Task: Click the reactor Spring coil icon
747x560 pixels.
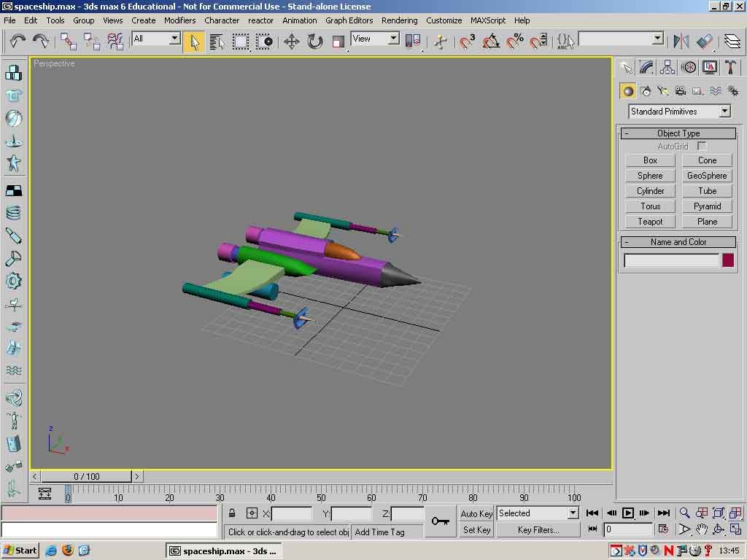Action: tap(13, 213)
